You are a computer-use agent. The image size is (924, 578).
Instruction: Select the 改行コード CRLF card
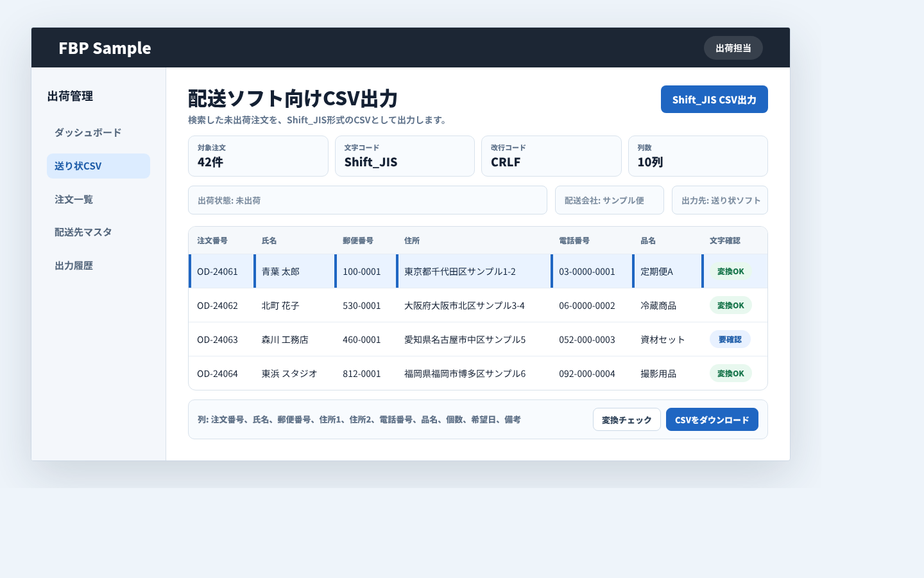551,156
